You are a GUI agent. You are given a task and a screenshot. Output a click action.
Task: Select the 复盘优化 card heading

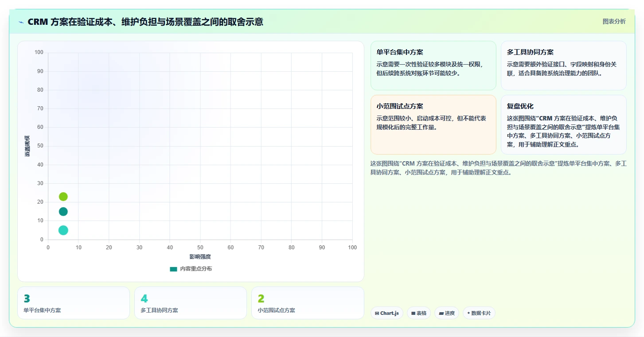click(x=520, y=106)
